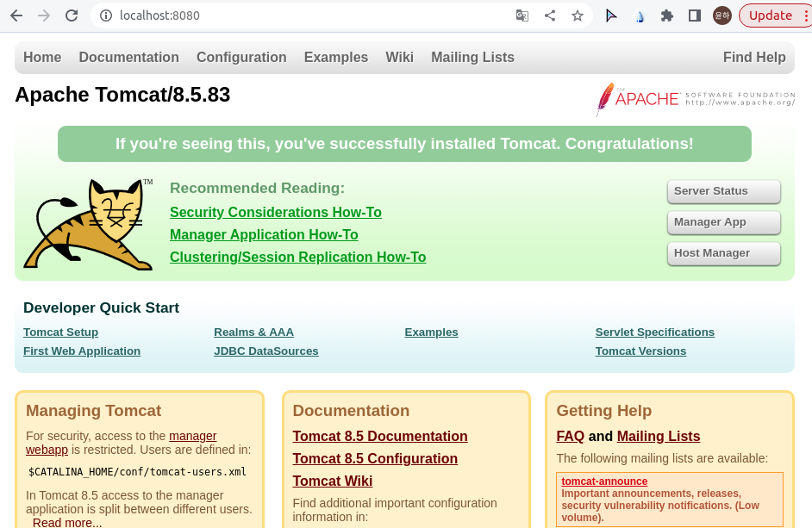Click the Update browser button
Screen dimensions: 812x528
coord(770,16)
